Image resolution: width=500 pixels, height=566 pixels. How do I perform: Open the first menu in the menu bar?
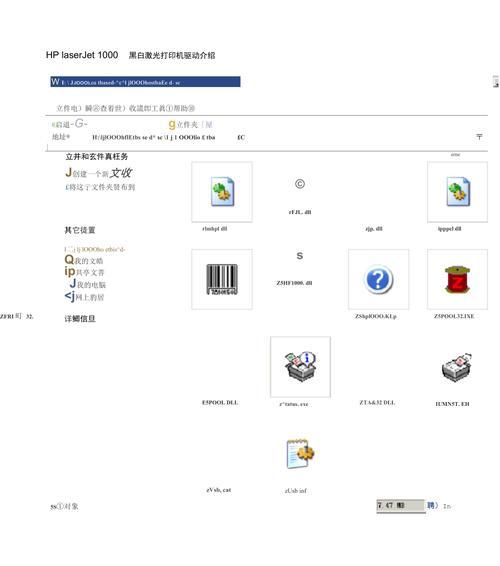68,108
